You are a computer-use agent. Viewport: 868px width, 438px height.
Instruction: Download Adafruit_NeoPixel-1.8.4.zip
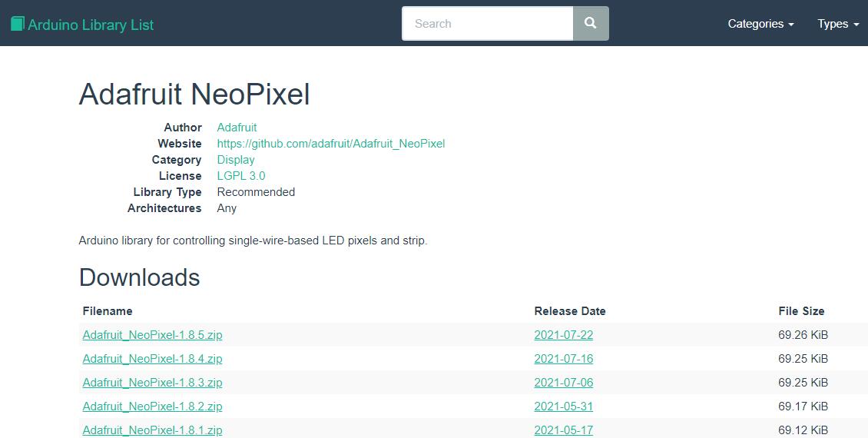pyautogui.click(x=152, y=359)
